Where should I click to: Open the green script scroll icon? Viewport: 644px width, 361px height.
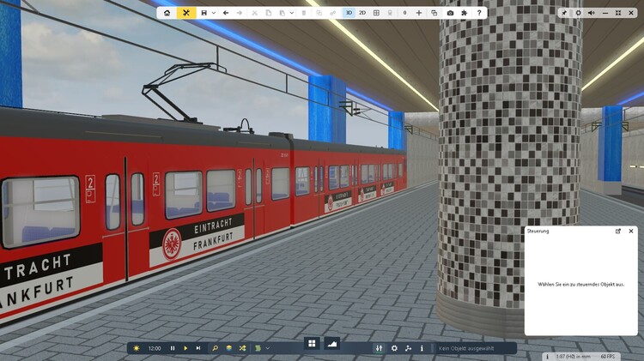(x=258, y=348)
